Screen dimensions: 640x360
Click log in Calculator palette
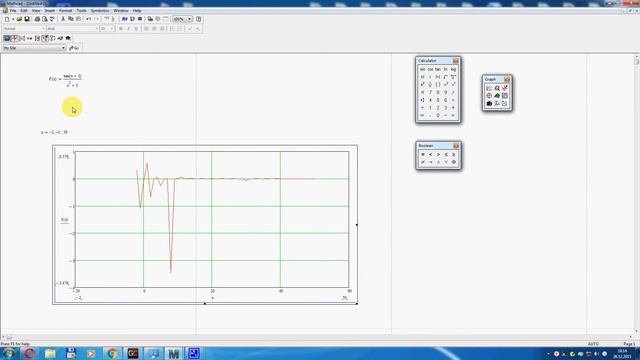453,69
